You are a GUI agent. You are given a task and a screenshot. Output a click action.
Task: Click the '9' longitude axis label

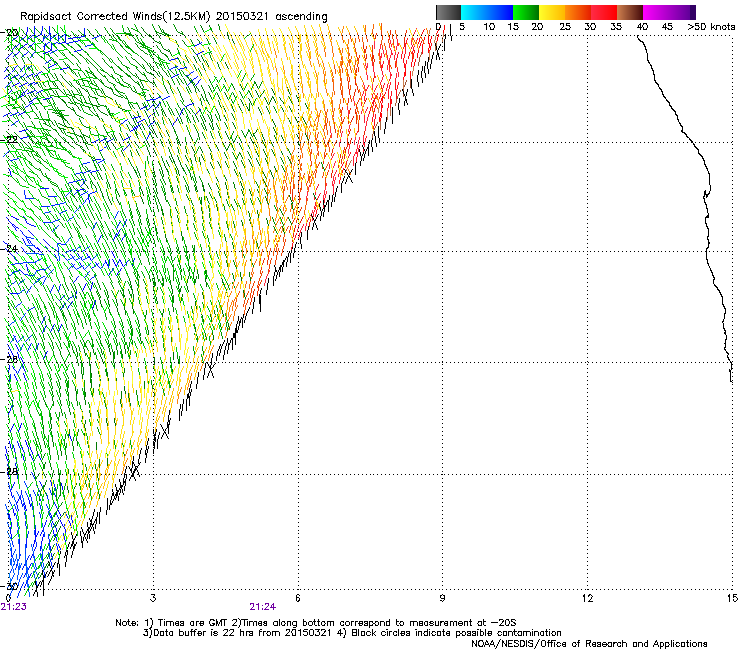tap(442, 598)
